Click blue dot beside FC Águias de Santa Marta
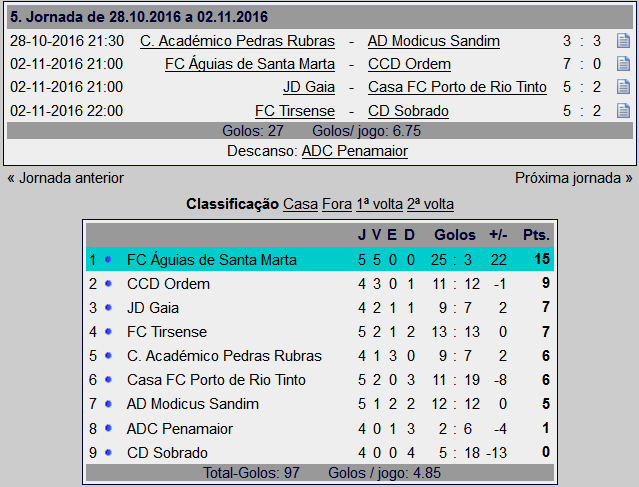 pyautogui.click(x=108, y=260)
